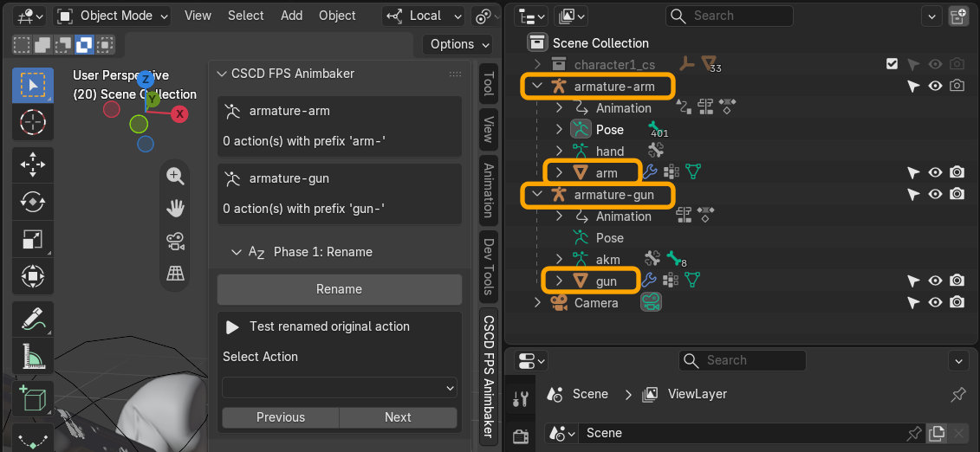The width and height of the screenshot is (980, 452).
Task: Select the Annotate pencil tool
Action: (33, 320)
